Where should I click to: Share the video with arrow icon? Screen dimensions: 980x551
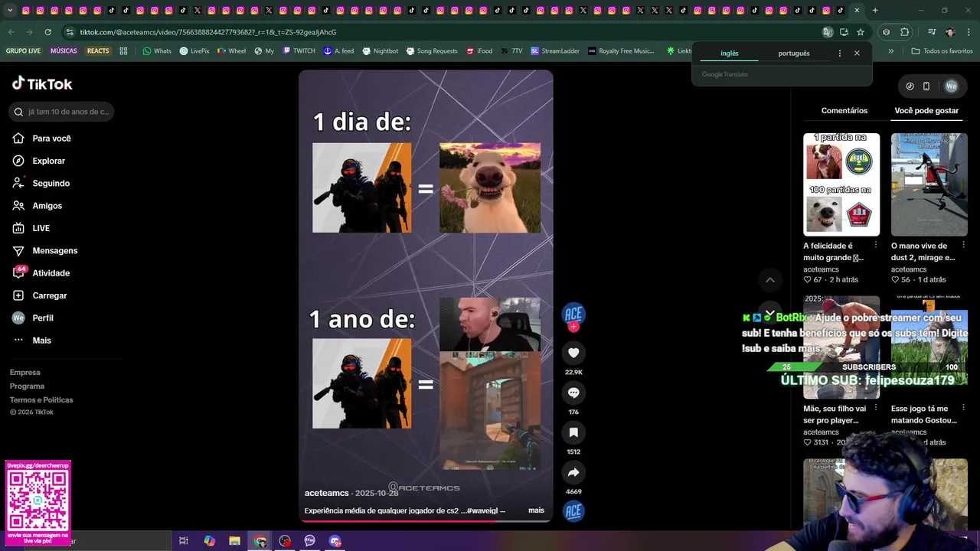point(573,472)
